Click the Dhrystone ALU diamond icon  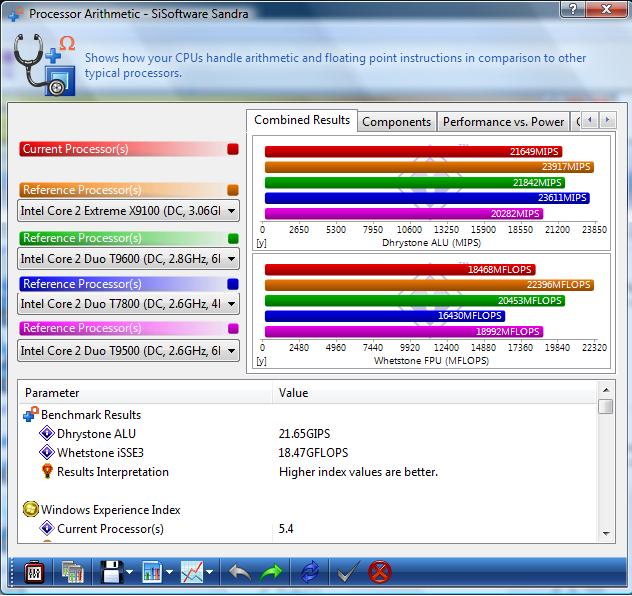47,434
